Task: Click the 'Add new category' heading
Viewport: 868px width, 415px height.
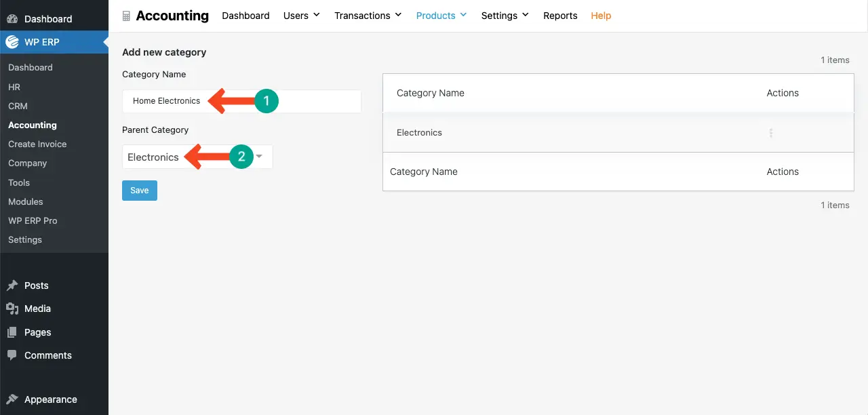Action: [x=164, y=52]
